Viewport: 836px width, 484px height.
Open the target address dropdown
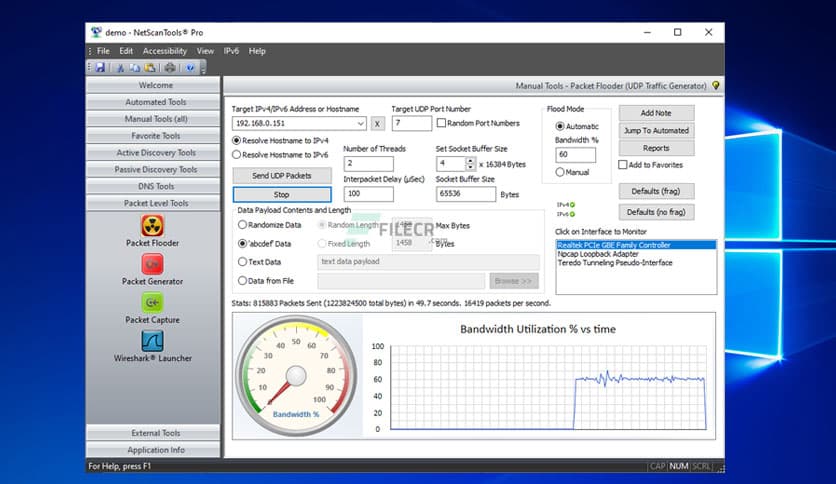tap(360, 124)
